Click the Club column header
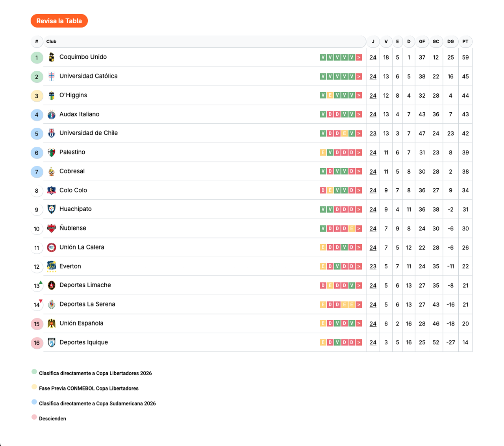This screenshot has width=504, height=446. click(52, 41)
